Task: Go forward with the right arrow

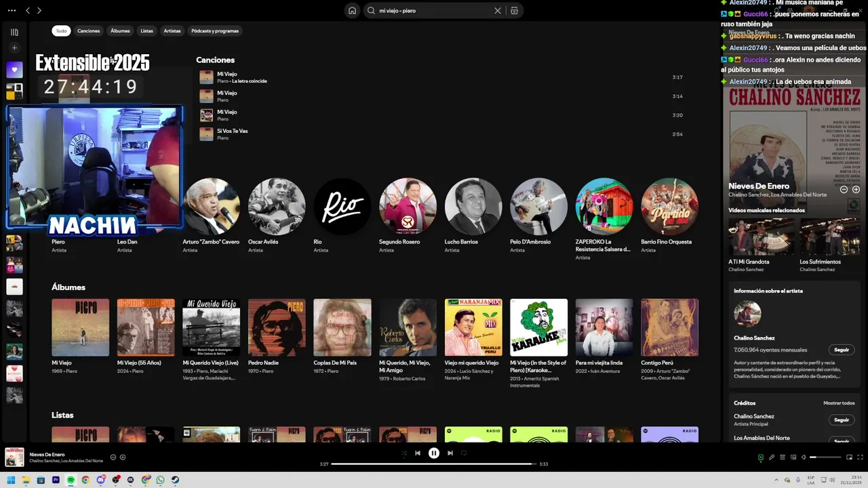Action: point(39,10)
